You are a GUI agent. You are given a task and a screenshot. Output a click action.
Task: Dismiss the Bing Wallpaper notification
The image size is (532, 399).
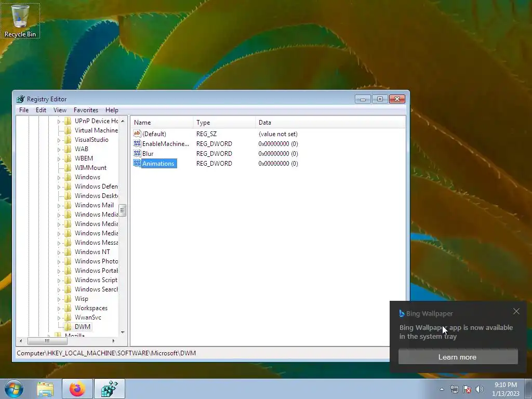[516, 311]
